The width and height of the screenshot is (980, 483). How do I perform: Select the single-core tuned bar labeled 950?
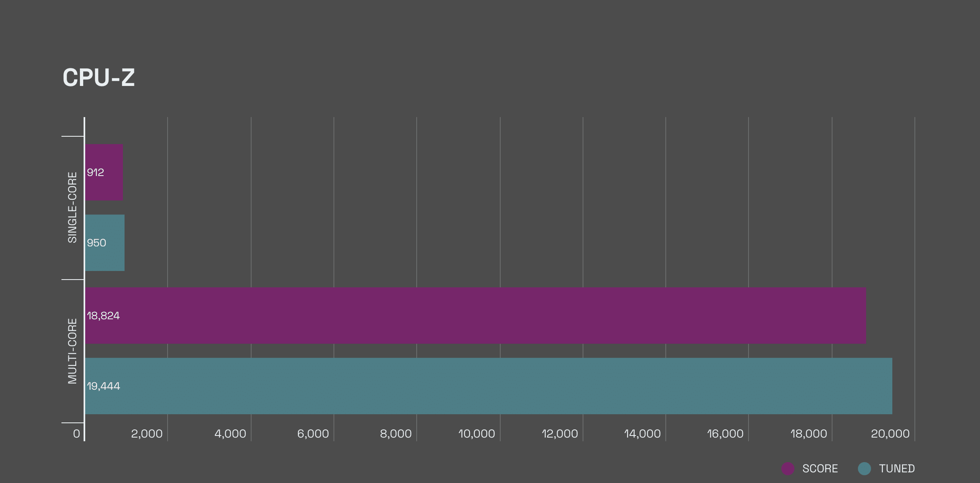[x=105, y=243]
